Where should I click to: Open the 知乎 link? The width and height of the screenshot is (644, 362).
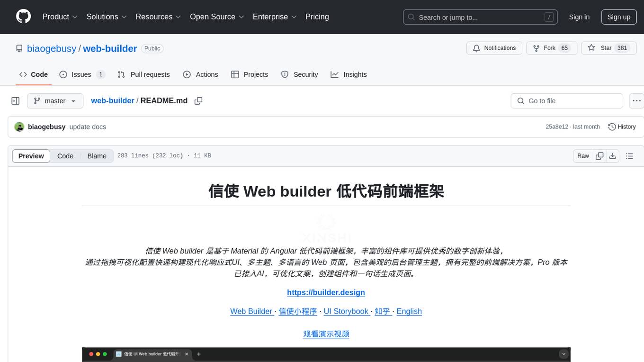click(x=383, y=311)
